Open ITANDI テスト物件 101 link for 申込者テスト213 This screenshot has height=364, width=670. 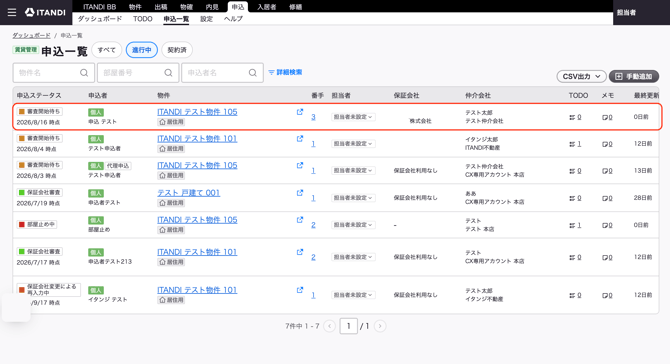(197, 252)
